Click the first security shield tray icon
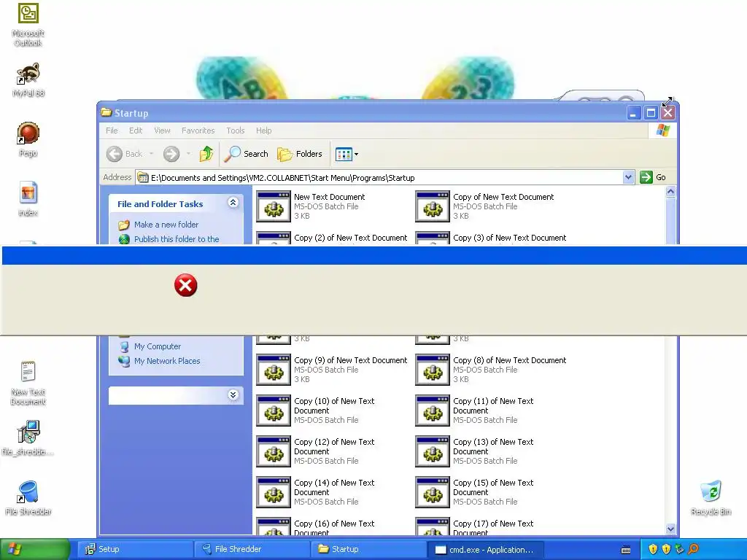 pyautogui.click(x=653, y=549)
